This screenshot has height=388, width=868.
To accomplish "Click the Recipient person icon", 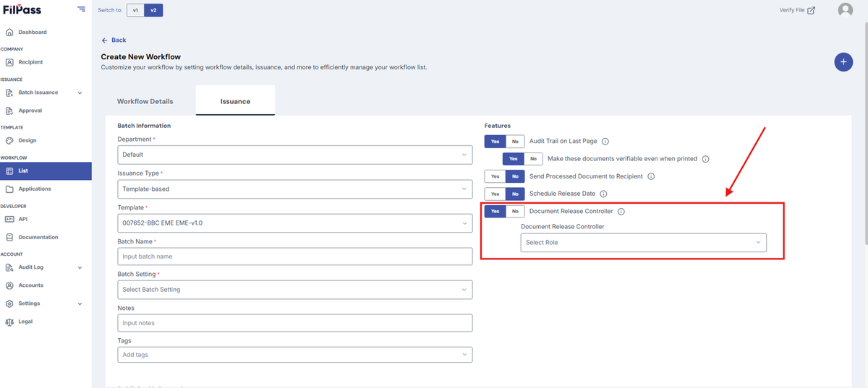I will click(x=9, y=62).
